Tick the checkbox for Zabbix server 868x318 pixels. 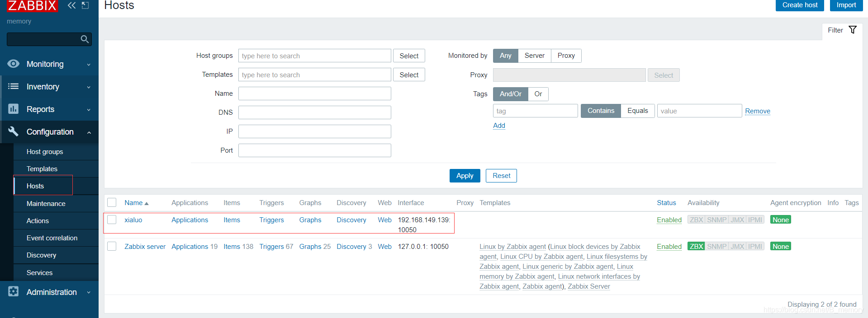[x=112, y=246]
